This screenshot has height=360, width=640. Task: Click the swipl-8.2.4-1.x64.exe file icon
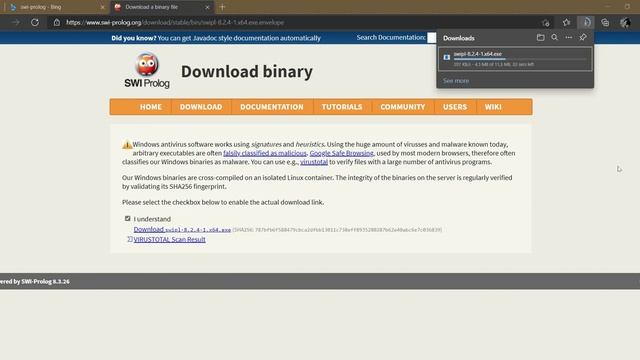pos(447,57)
